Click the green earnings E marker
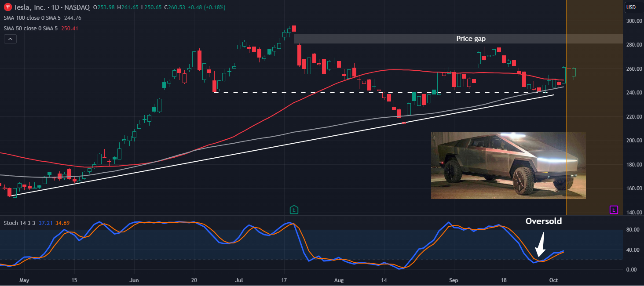644x286 pixels. click(294, 210)
